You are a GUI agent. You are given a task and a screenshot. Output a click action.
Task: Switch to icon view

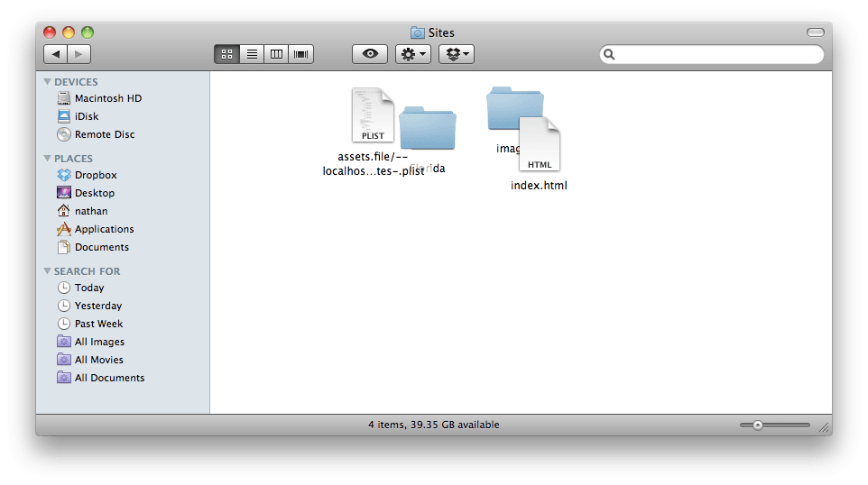[x=227, y=54]
